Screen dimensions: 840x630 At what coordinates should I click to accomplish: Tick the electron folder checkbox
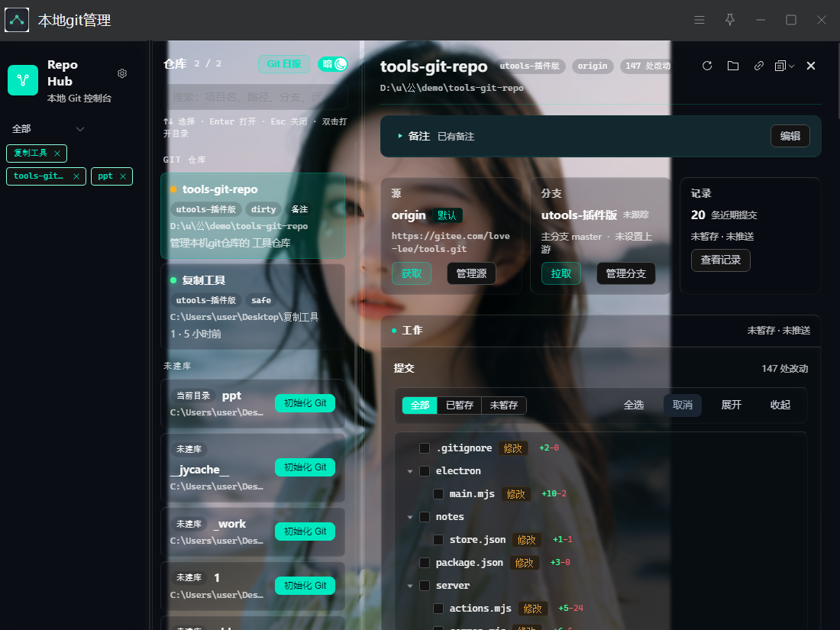click(425, 471)
